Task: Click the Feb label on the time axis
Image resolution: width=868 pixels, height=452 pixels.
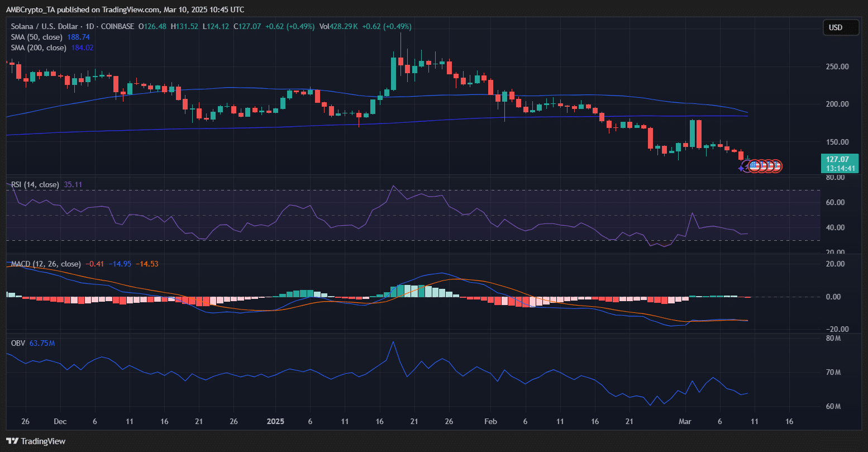Action: (x=490, y=421)
